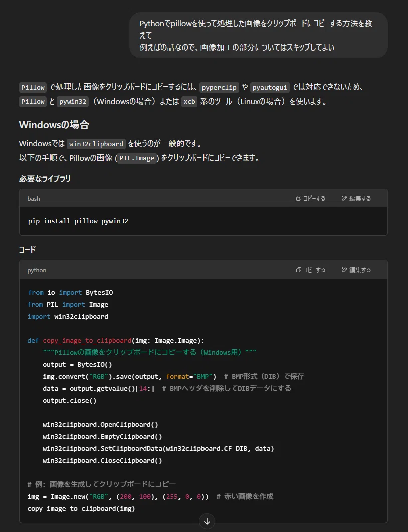Click the 'pyperclip' inline code
Screen dimensions: 408x532
click(219, 87)
